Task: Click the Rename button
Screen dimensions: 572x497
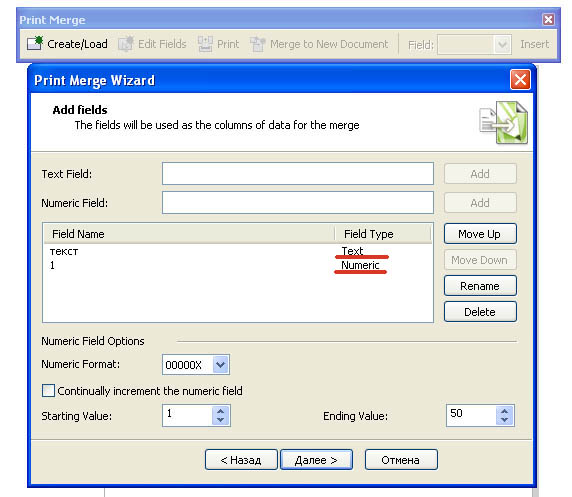Action: pyautogui.click(x=480, y=286)
